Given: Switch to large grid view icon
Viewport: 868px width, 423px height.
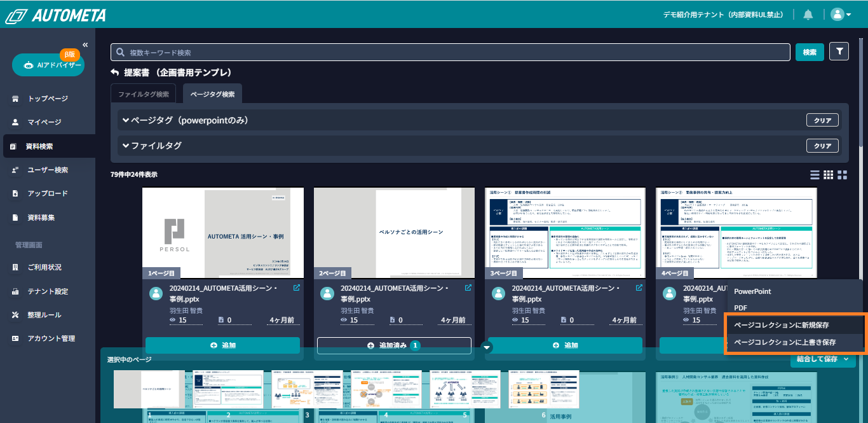Looking at the screenshot, I should 843,175.
